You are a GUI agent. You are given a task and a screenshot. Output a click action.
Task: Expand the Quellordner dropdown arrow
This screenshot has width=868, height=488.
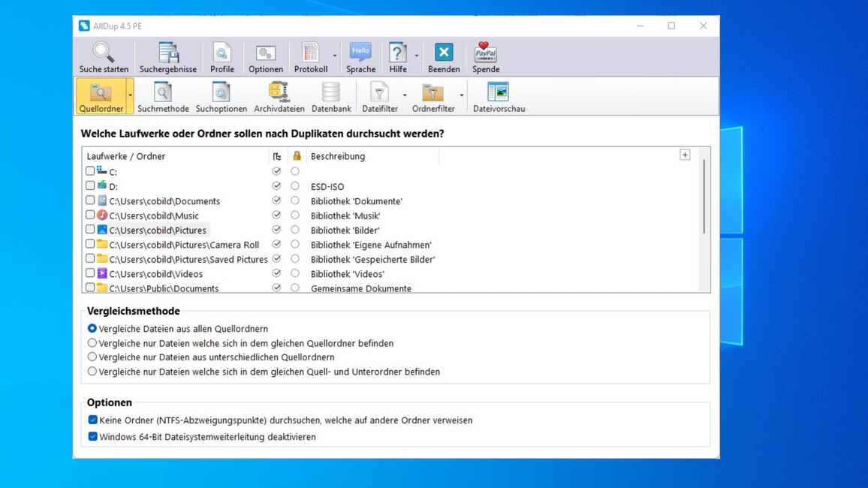(130, 95)
